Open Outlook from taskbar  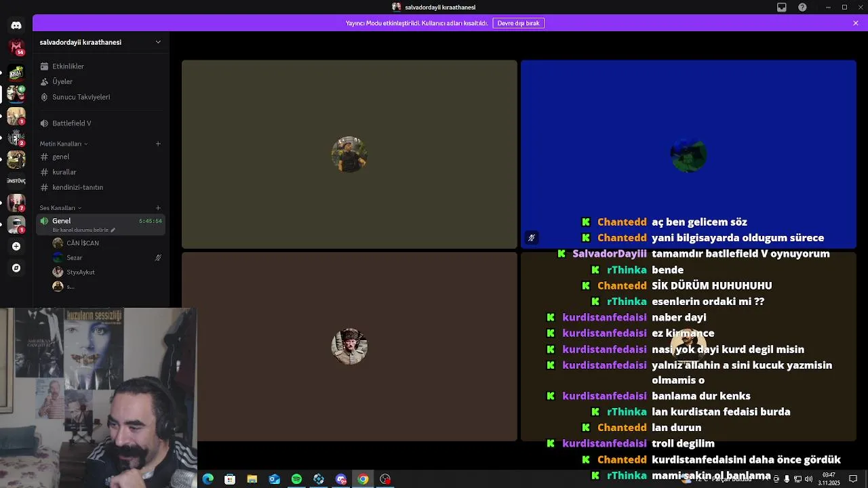click(275, 479)
